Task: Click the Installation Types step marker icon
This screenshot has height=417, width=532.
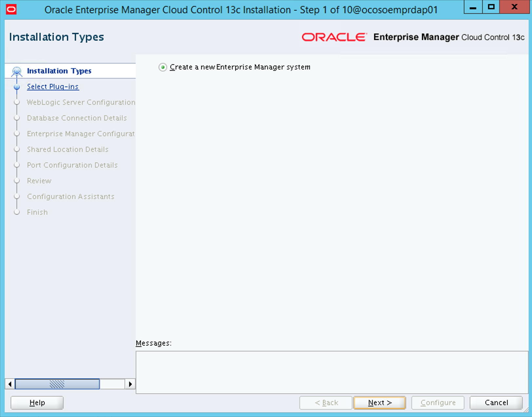Action: coord(17,71)
